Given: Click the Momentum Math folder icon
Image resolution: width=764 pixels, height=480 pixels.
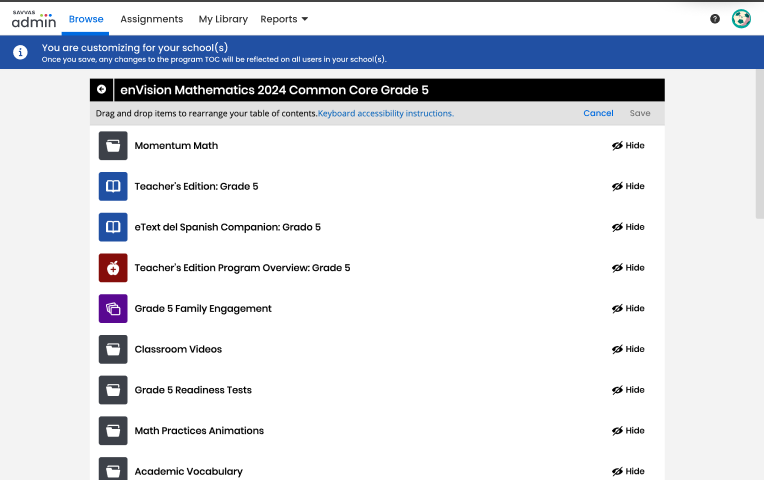Looking at the screenshot, I should (x=113, y=146).
